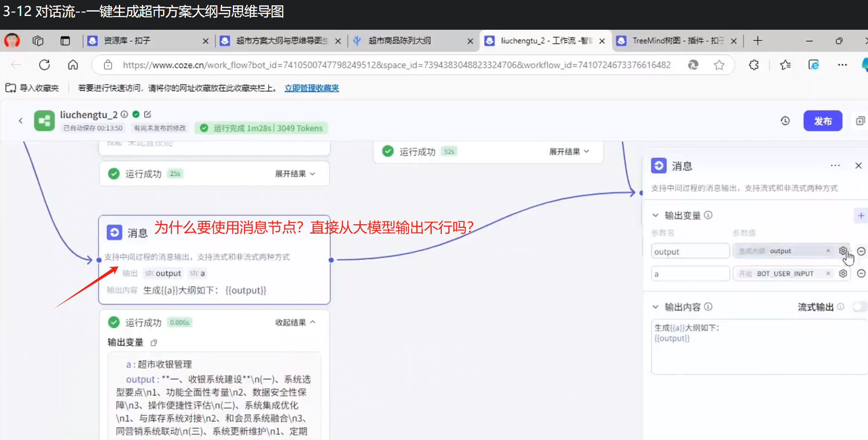
Task: Click the edit pencil icon beside the workflow name
Action: 147,114
